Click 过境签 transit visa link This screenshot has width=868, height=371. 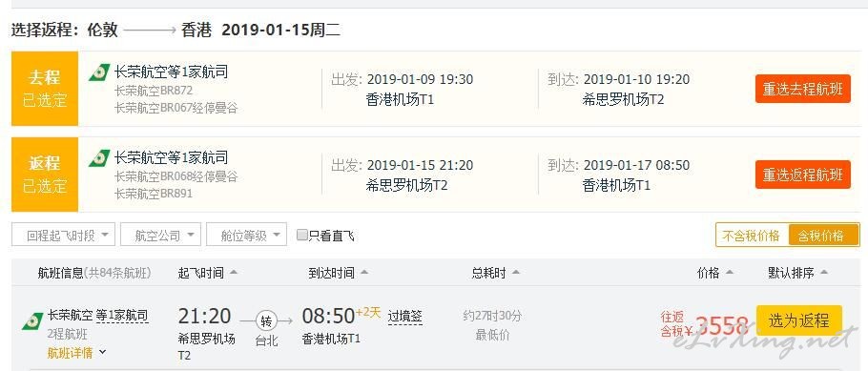pyautogui.click(x=405, y=317)
